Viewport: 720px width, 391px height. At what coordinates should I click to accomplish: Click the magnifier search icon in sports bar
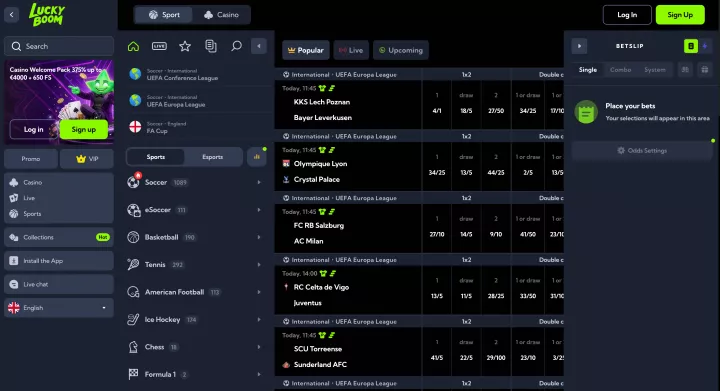(x=236, y=46)
